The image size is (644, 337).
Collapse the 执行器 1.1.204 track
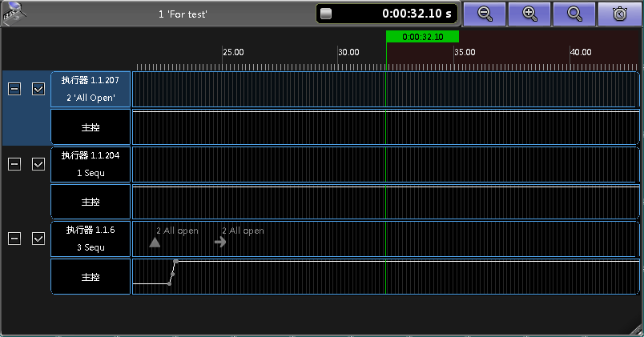click(14, 164)
